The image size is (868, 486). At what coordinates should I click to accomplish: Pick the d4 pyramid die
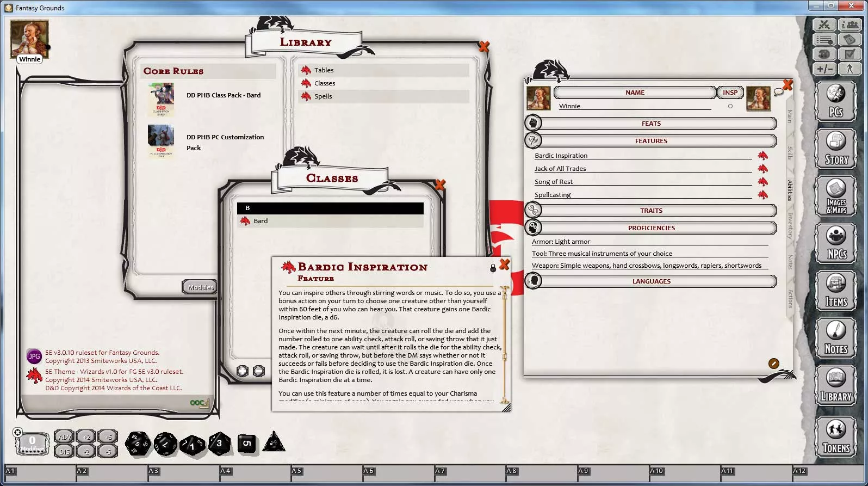[x=274, y=442]
